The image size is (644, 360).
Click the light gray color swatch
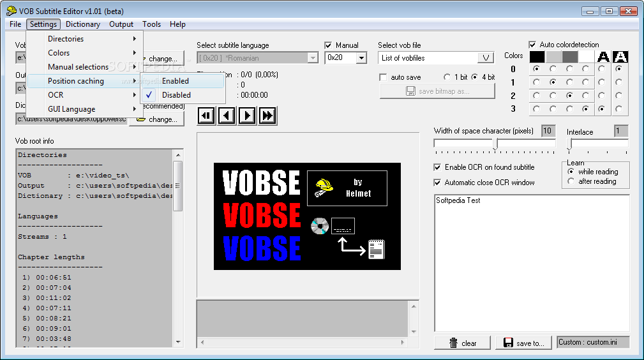[553, 57]
